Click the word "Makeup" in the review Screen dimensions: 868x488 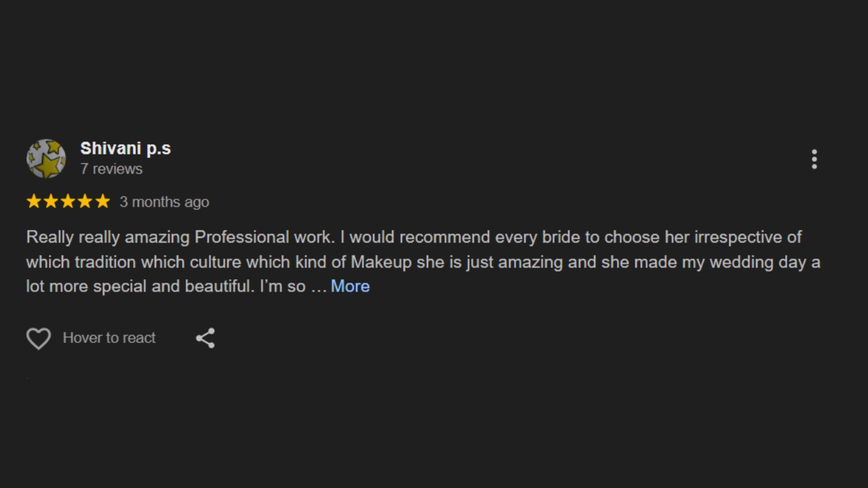point(381,262)
